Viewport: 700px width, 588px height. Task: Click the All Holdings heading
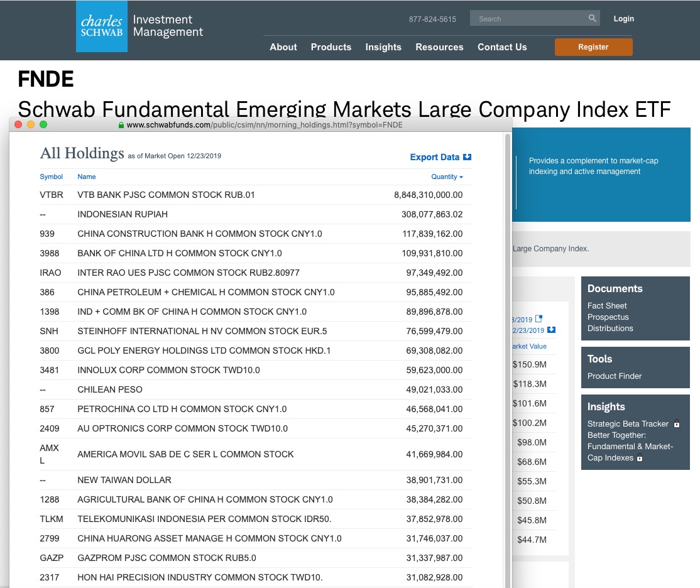point(82,153)
